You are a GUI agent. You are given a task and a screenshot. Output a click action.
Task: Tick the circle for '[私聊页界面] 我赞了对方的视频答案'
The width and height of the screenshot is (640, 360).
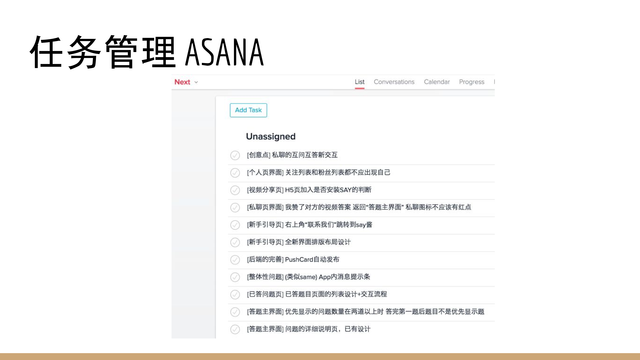tap(235, 207)
